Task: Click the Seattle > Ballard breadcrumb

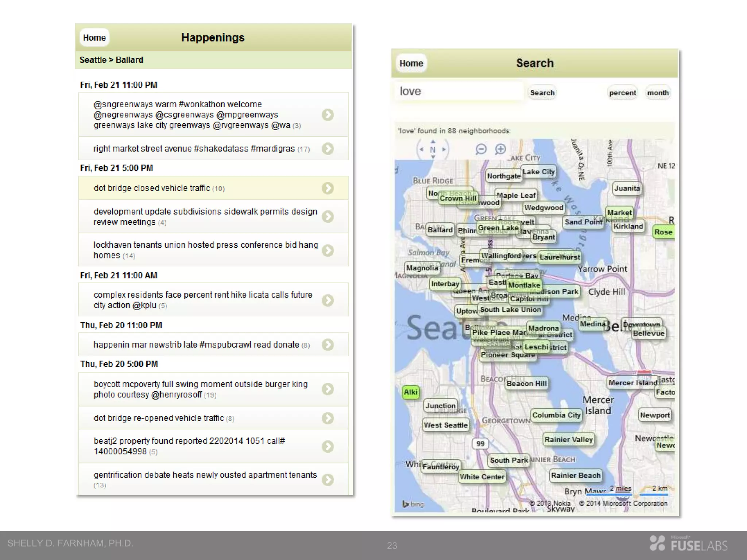Action: click(111, 60)
